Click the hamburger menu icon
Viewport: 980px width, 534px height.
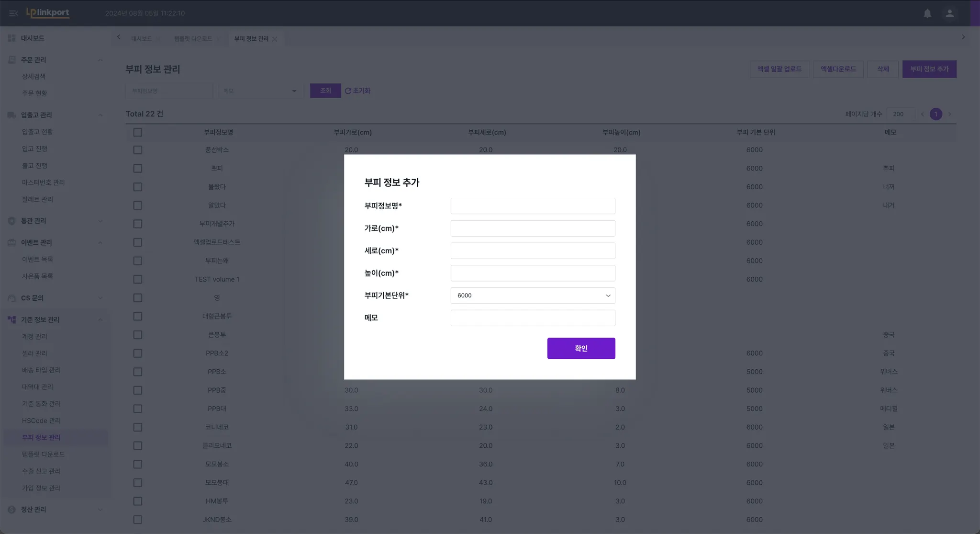13,13
